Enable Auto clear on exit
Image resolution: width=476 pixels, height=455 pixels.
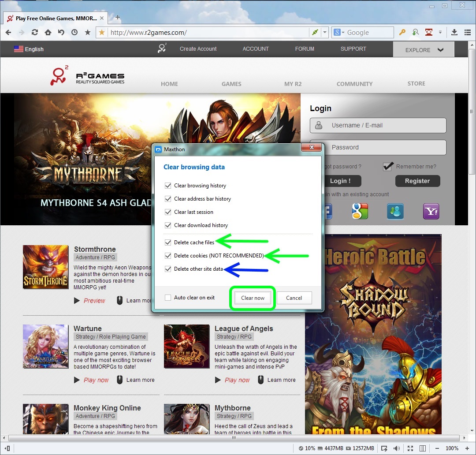tap(167, 298)
